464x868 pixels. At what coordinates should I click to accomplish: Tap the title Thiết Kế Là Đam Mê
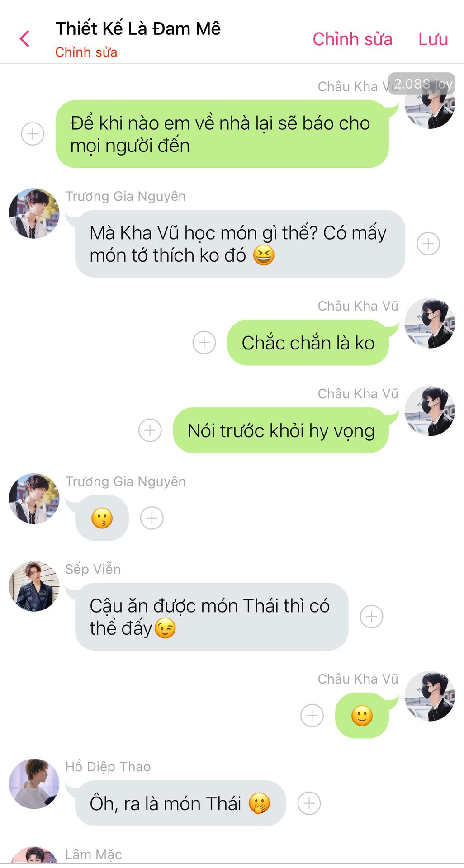(x=138, y=28)
